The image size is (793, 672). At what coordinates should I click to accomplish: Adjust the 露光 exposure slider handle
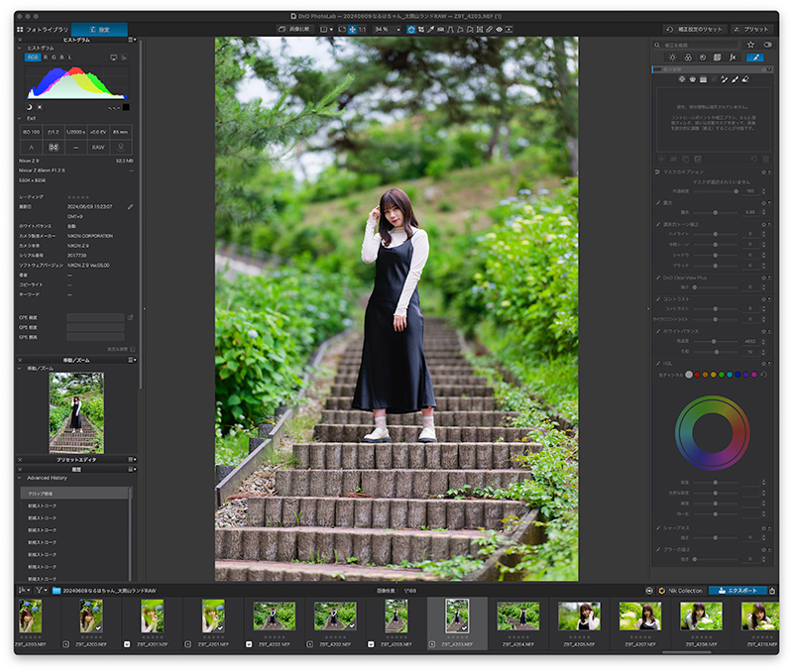tap(715, 212)
